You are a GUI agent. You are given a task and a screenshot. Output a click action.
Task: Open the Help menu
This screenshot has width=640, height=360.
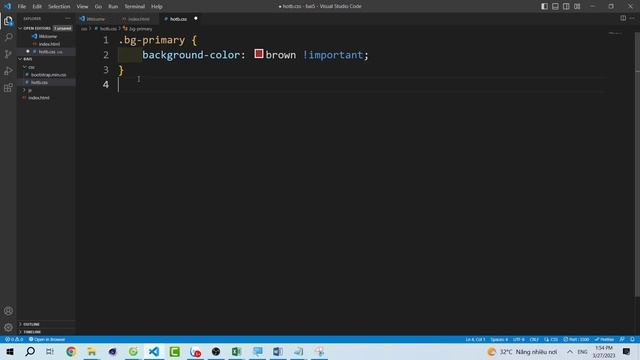[157, 7]
